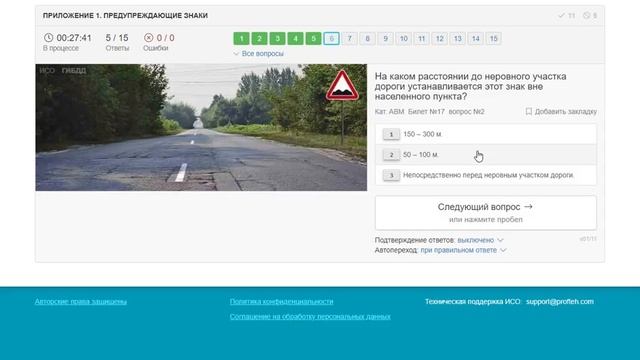This screenshot has height=360, width=640.
Task: Jump to question 12
Action: coord(439,38)
